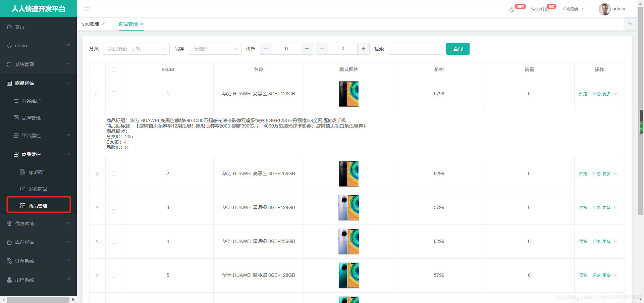Click the gear icon beside 平台属性
Image resolution: width=644 pixels, height=303 pixels.
click(x=16, y=136)
